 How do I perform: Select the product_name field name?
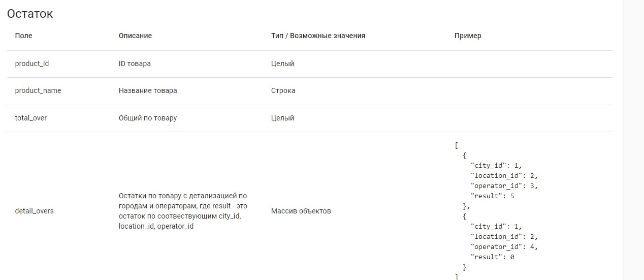point(38,90)
